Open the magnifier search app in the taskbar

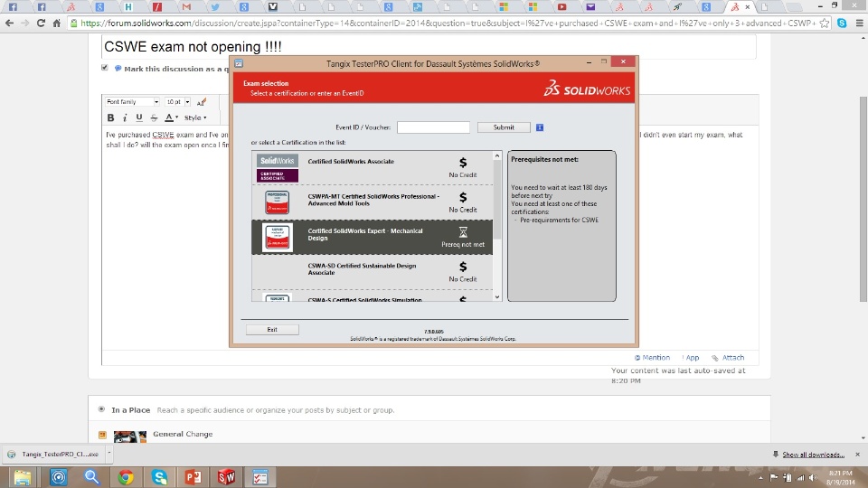click(92, 477)
